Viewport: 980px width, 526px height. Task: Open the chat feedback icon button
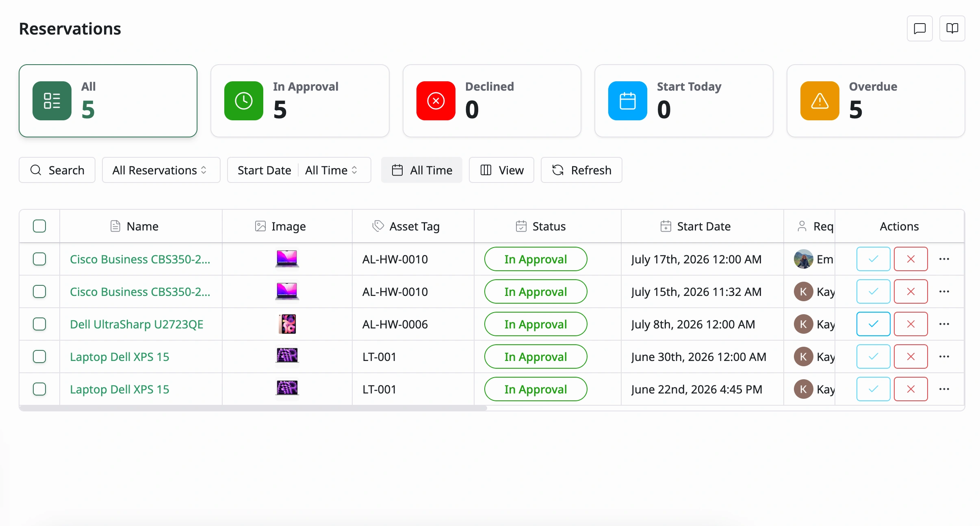tap(919, 28)
